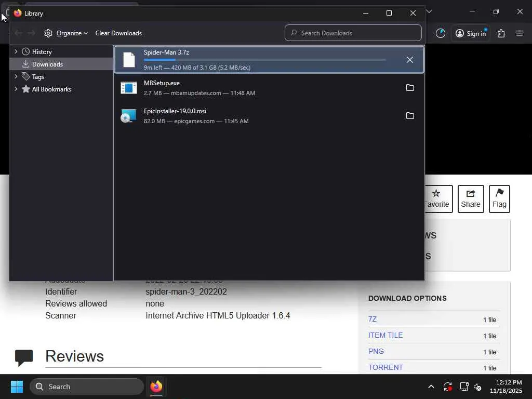Viewport: 532px width, 399px height.
Task: Click the sync tray icon with red dot
Action: [447, 387]
